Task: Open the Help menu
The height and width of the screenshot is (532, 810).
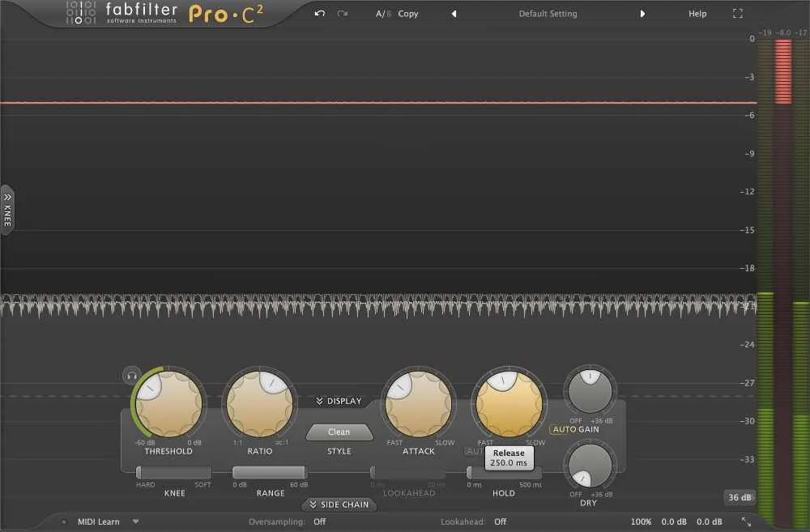Action: (x=697, y=14)
